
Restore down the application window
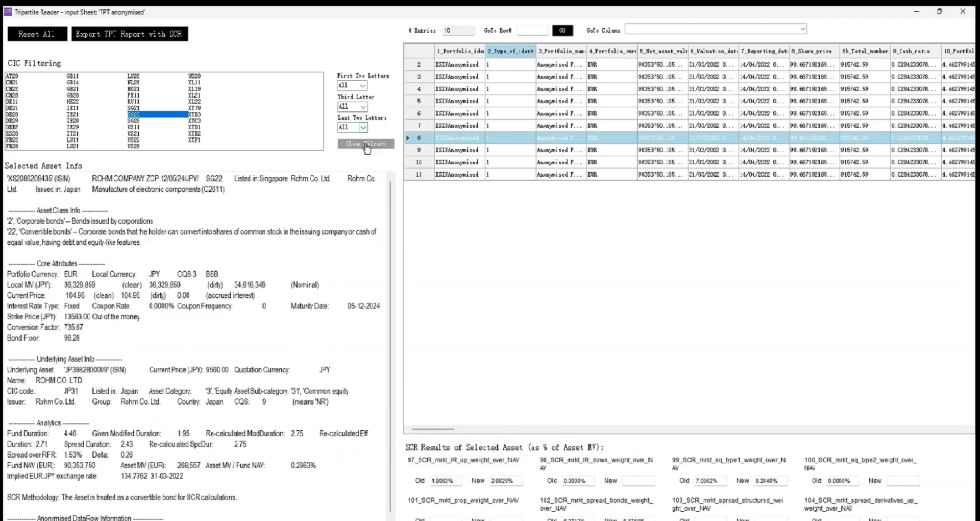pyautogui.click(x=939, y=11)
